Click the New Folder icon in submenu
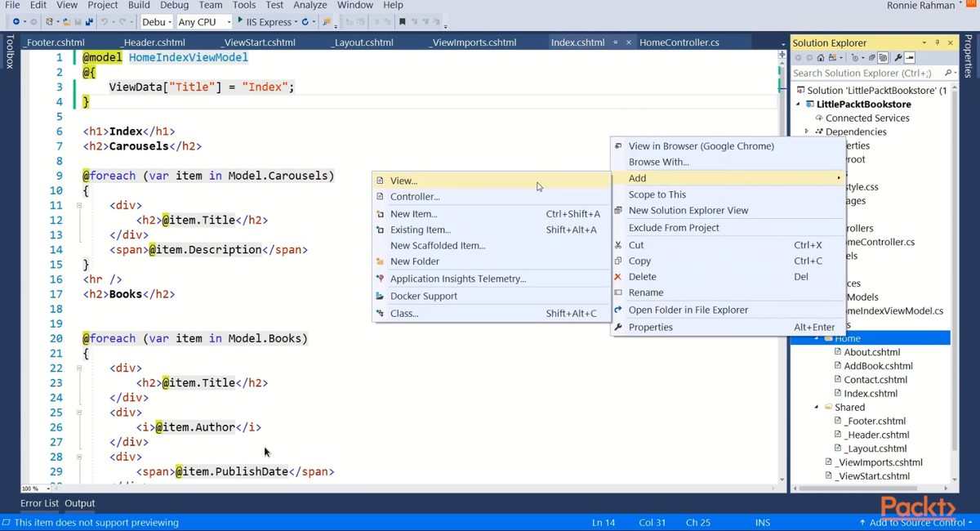Viewport: 980px width, 531px height. pos(380,261)
